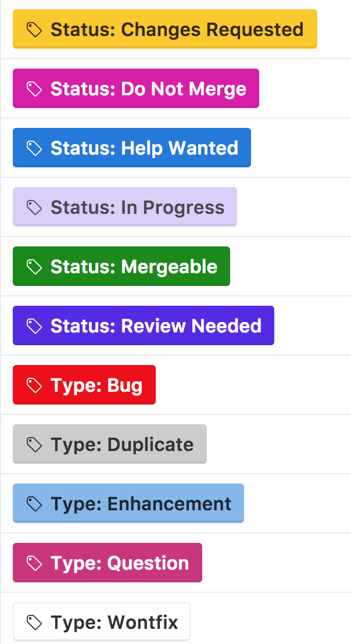This screenshot has height=644, width=351.
Task: Click the tag icon on Type: Duplicate
Action: pos(33,443)
